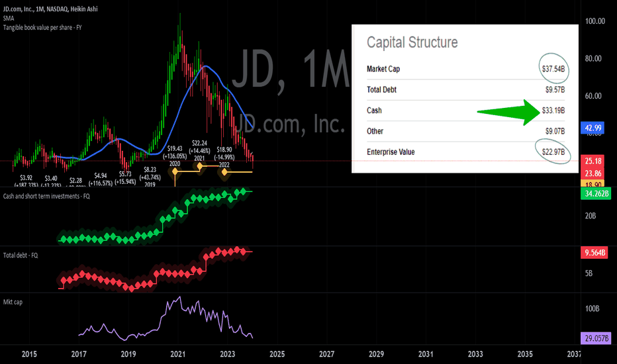Click the 'Total Debt' row label

tap(381, 90)
